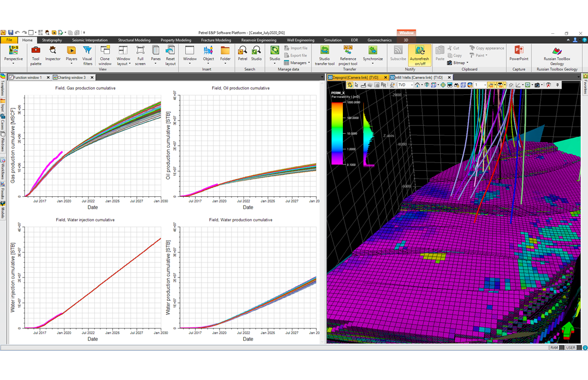Toggle Autorefresh on/off
The height and width of the screenshot is (380, 588).
point(419,55)
